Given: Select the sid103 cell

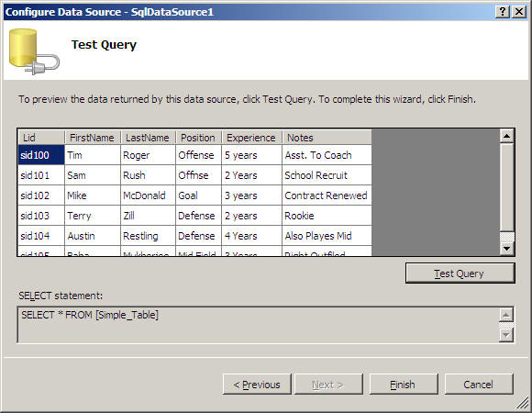Looking at the screenshot, I should tap(41, 216).
